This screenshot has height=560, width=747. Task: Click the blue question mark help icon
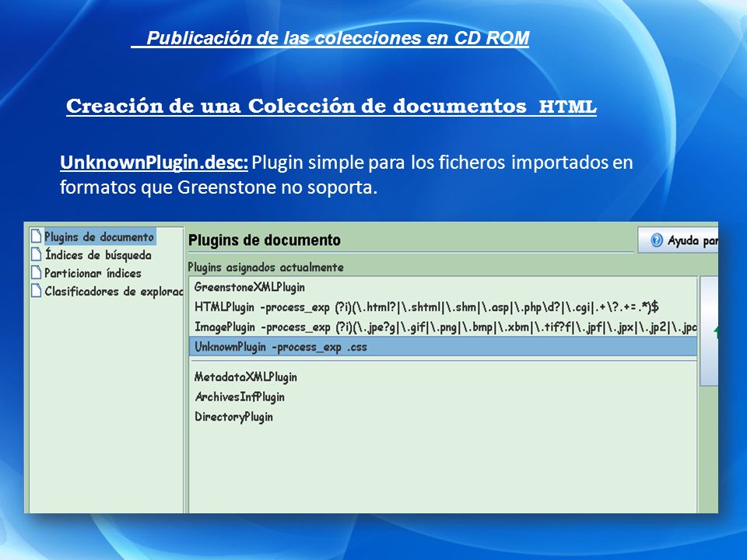[x=657, y=240]
